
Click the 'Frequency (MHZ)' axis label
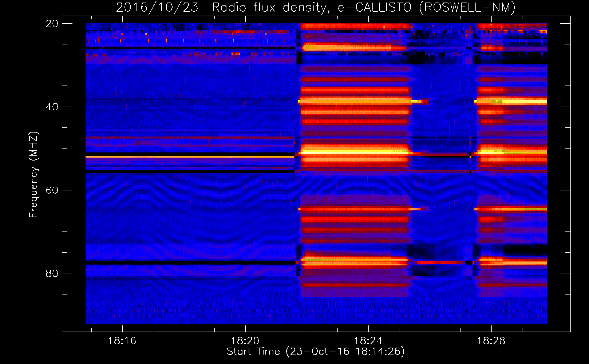click(33, 175)
